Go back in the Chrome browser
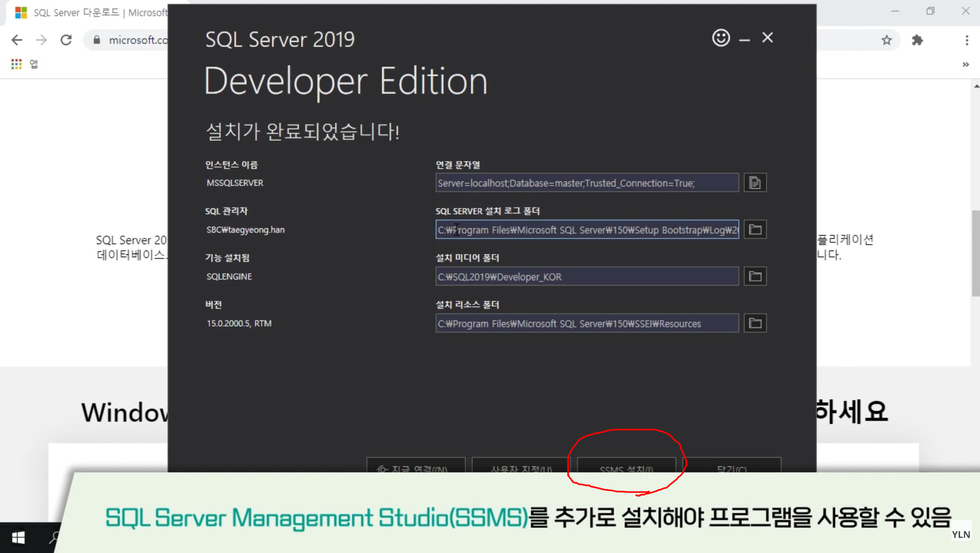Viewport: 980px width, 553px height. [x=17, y=40]
